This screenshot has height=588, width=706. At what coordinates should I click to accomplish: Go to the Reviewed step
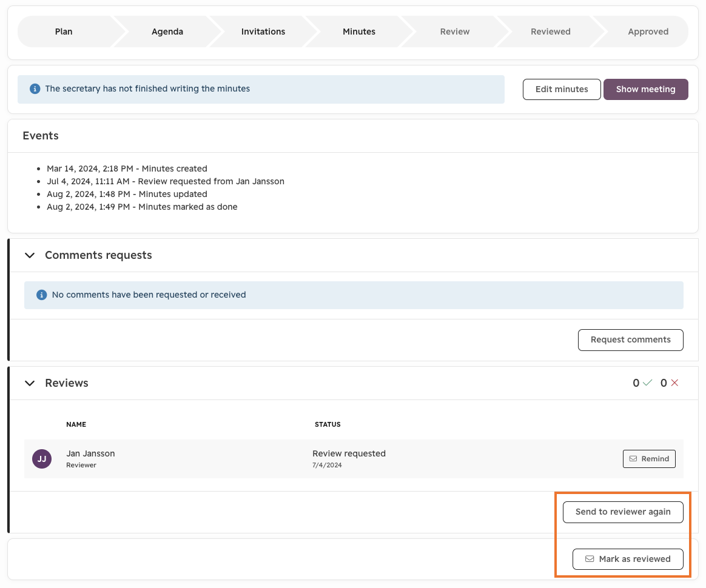point(551,32)
